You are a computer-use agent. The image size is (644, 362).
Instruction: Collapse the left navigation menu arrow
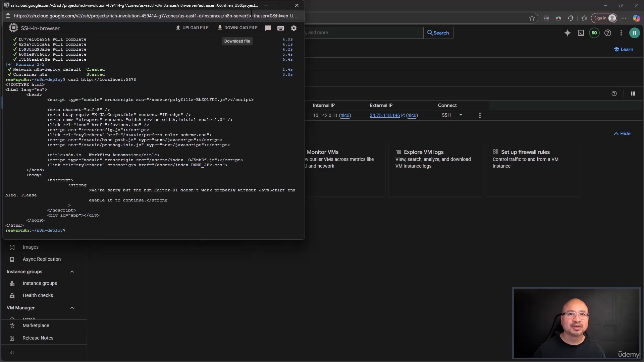[12, 353]
